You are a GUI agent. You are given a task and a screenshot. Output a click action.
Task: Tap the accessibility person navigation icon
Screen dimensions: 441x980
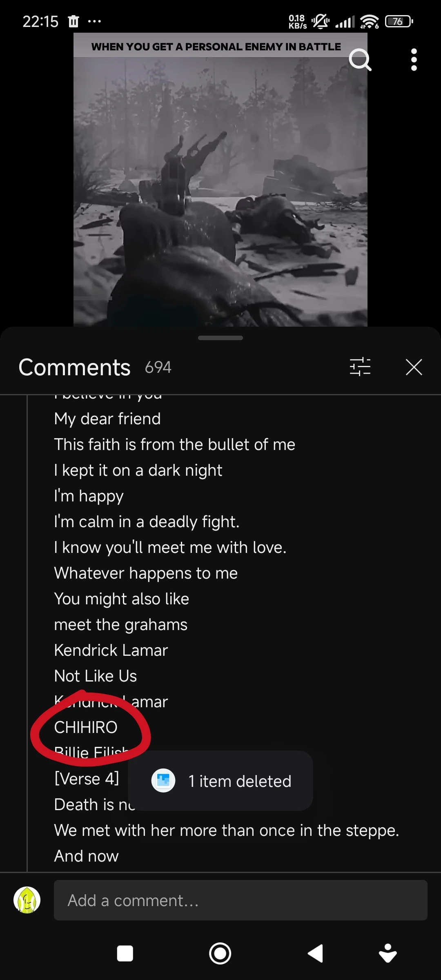click(x=388, y=953)
